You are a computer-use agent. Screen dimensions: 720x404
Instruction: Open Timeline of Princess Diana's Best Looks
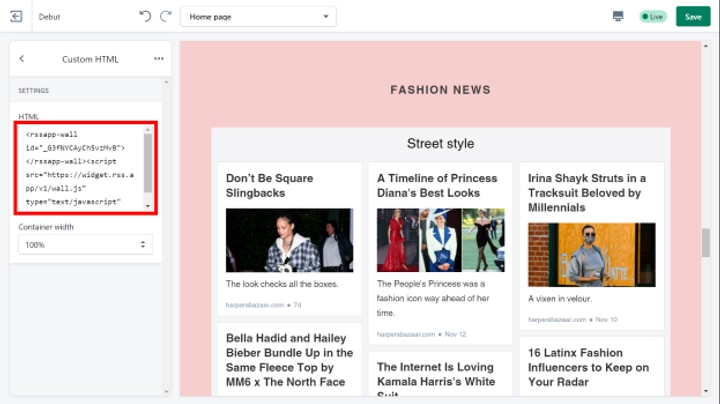(x=437, y=185)
